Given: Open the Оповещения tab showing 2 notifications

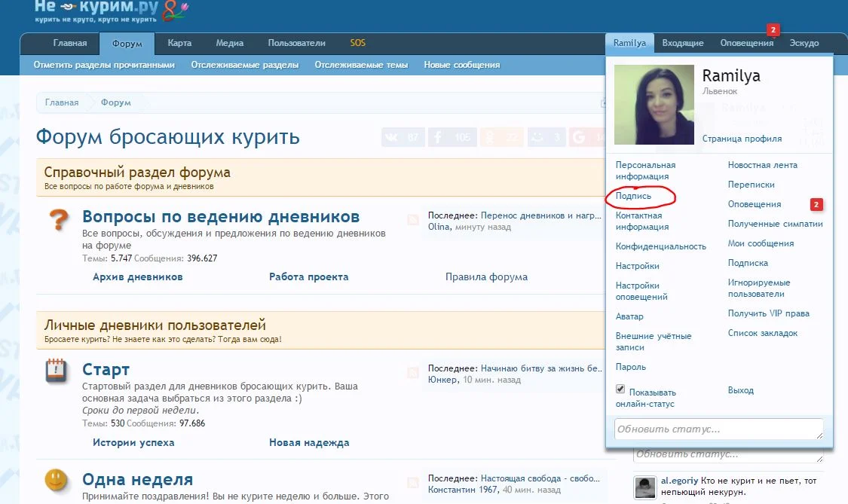Looking at the screenshot, I should click(x=745, y=43).
